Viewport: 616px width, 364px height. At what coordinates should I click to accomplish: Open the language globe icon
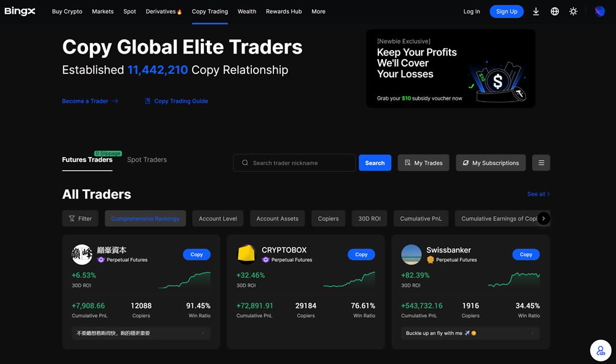tap(554, 12)
